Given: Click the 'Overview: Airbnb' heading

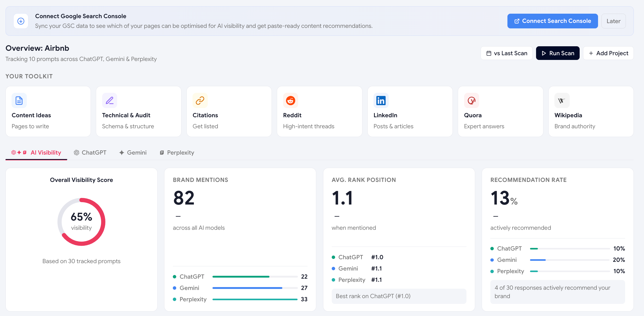Looking at the screenshot, I should [37, 48].
